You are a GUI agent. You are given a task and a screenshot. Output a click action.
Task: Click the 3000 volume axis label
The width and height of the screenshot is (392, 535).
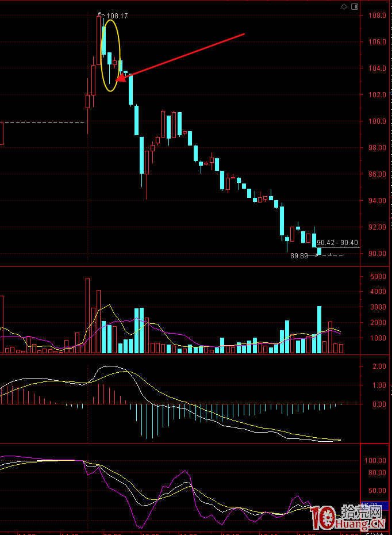[378, 307]
